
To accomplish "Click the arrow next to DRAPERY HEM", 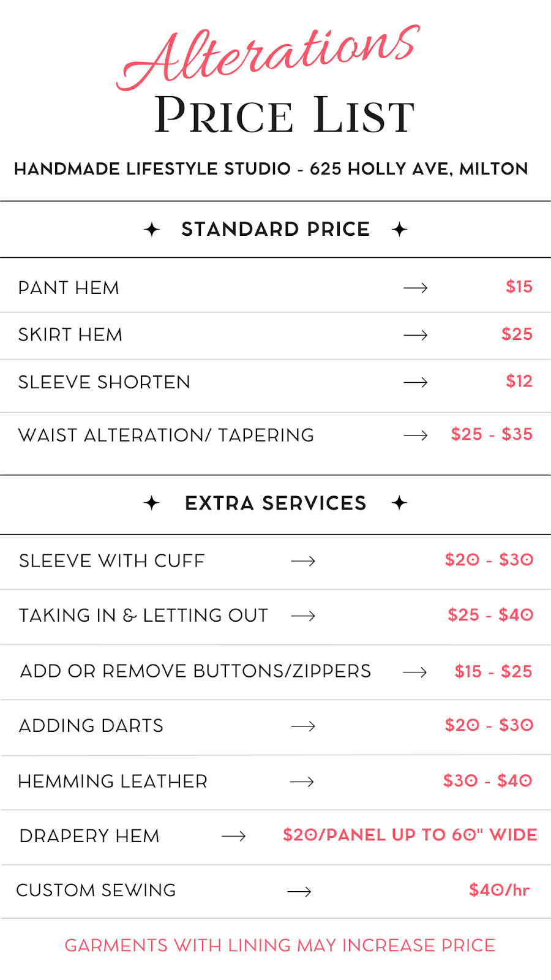I will [x=234, y=836].
